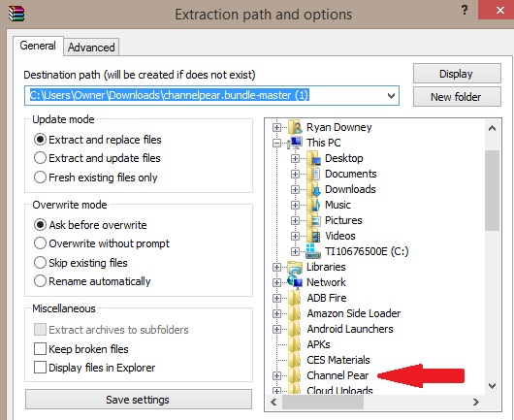The height and width of the screenshot is (420, 514).
Task: Click the Save settings button
Action: [139, 400]
